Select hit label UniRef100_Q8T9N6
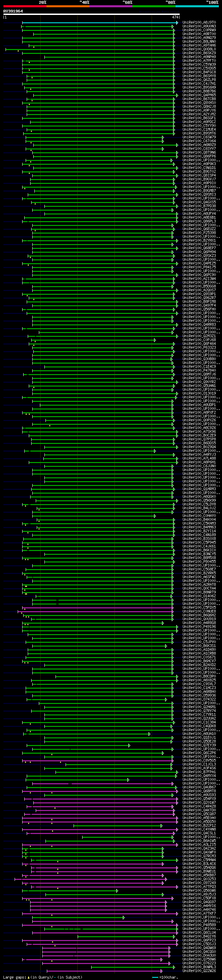Viewport: 222px width, 980px height. (x=199, y=152)
